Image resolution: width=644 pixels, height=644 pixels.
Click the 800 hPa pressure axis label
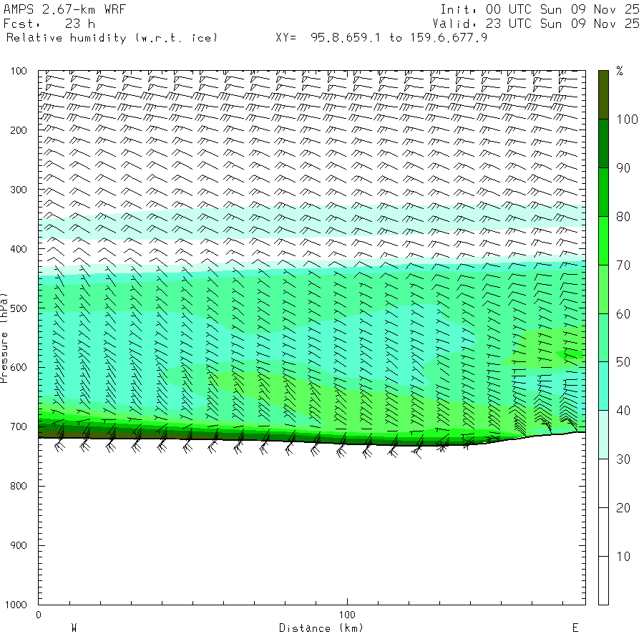[x=19, y=487]
